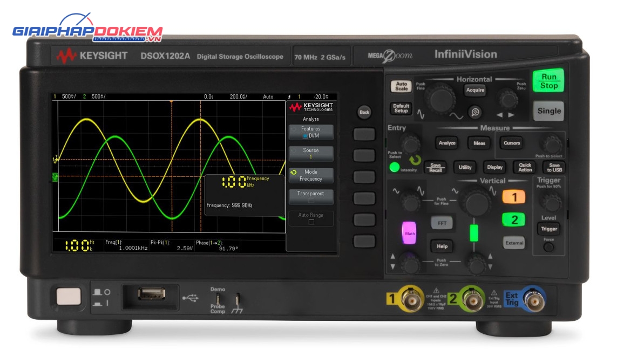Screen dimensions: 617x364
Task: Switch the front-panel power button
Action: [69, 297]
